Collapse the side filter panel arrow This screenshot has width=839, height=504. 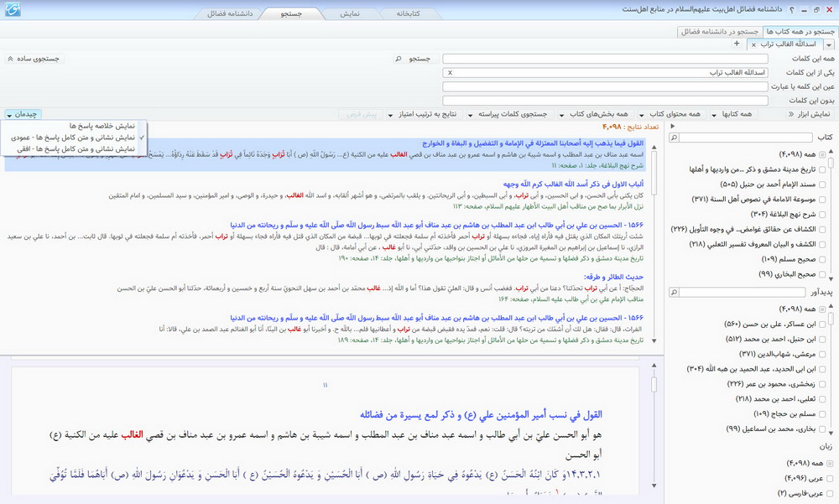(x=673, y=127)
